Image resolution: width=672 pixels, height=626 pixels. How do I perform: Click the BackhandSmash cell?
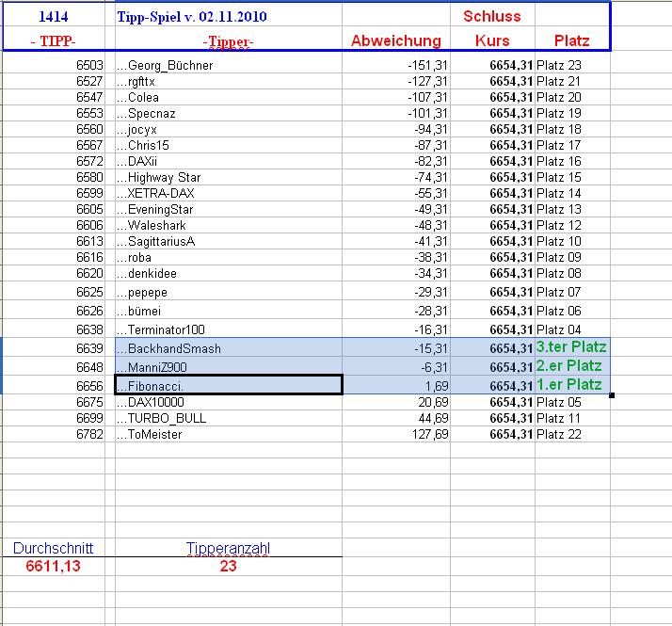point(229,347)
